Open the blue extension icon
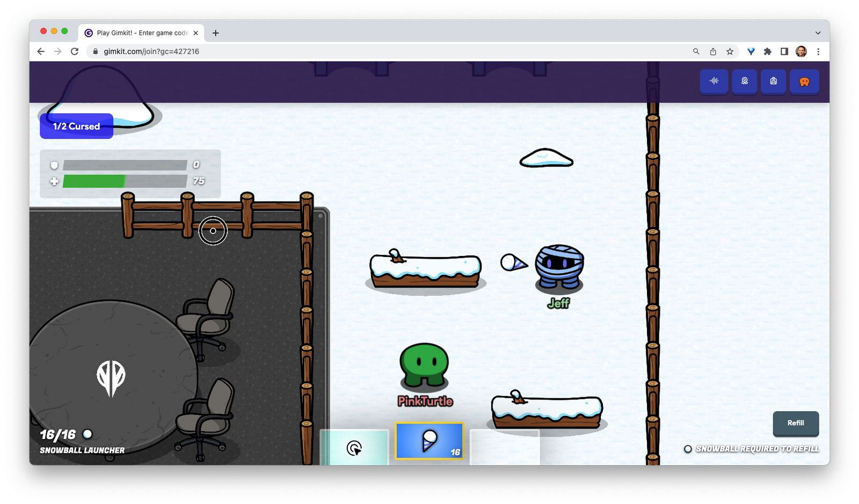The image size is (859, 504). click(x=751, y=52)
